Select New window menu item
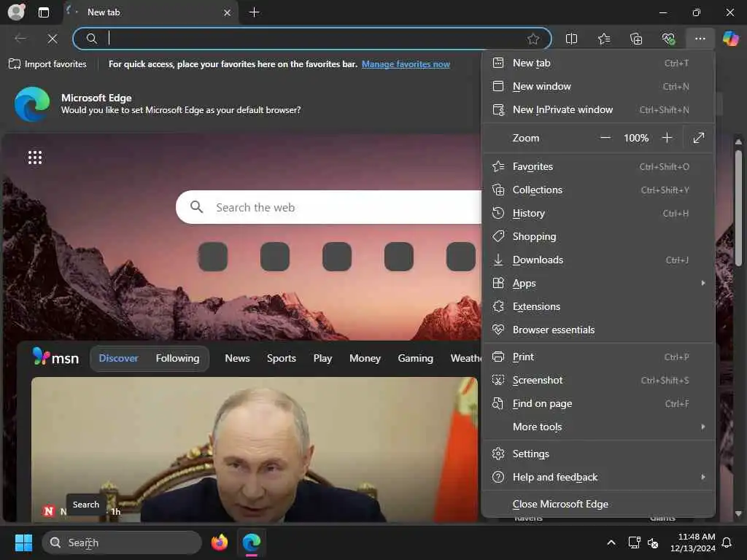This screenshot has height=560, width=747. pyautogui.click(x=598, y=86)
